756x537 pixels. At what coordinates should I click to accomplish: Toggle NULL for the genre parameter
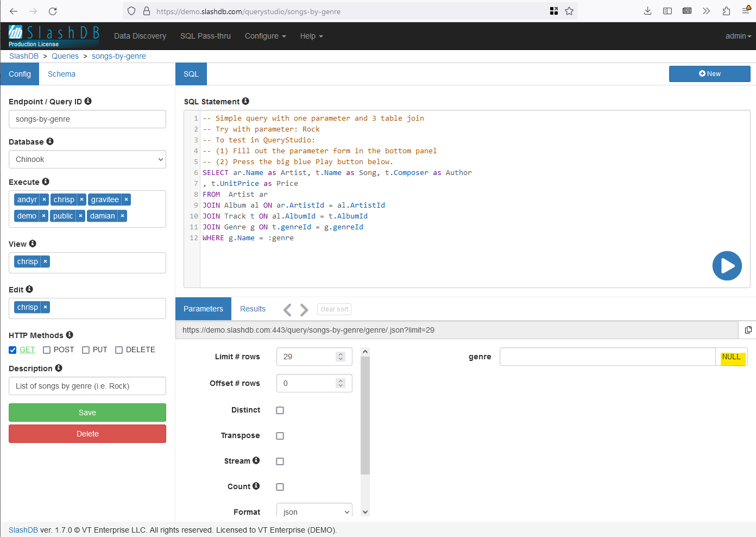(x=732, y=357)
